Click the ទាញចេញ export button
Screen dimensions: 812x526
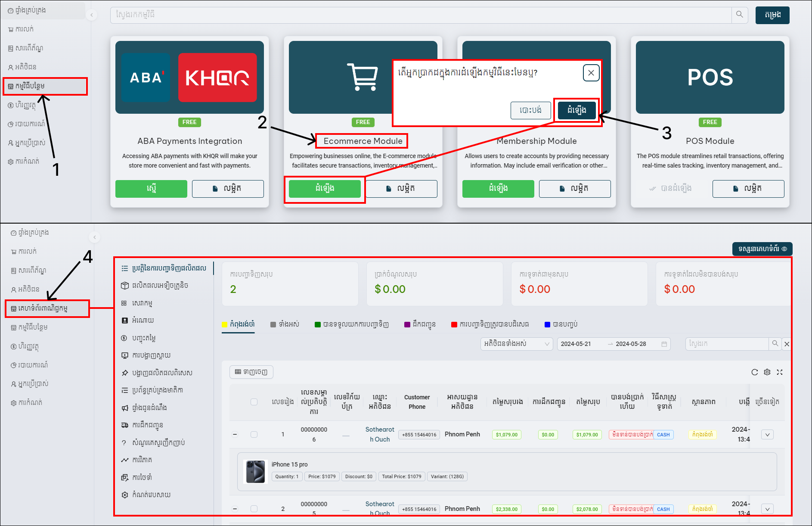click(x=251, y=372)
